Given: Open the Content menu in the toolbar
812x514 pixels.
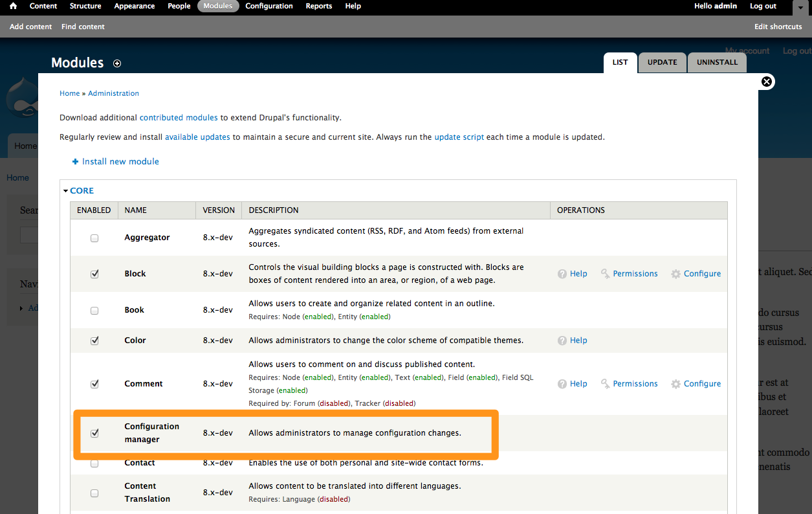Looking at the screenshot, I should click(43, 6).
